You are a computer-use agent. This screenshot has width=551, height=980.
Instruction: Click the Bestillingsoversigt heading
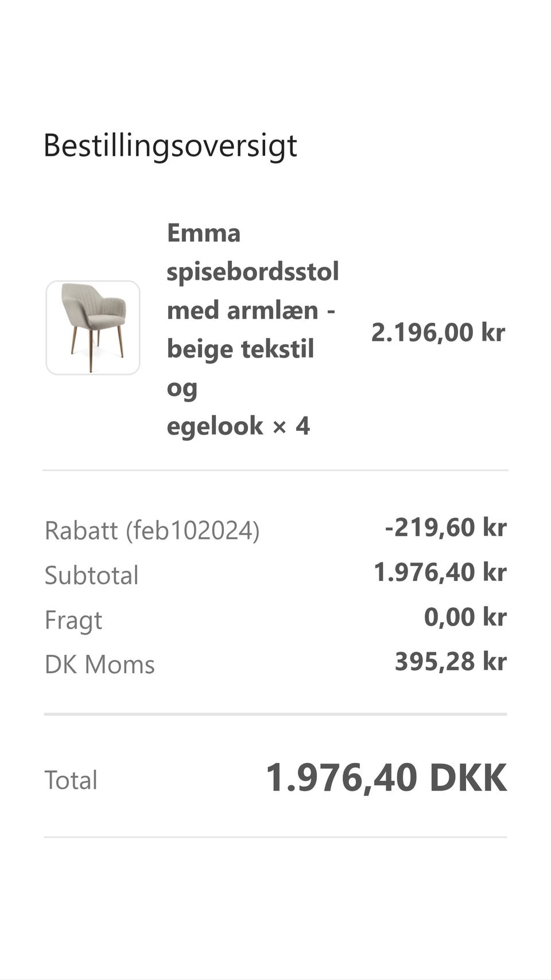[170, 145]
